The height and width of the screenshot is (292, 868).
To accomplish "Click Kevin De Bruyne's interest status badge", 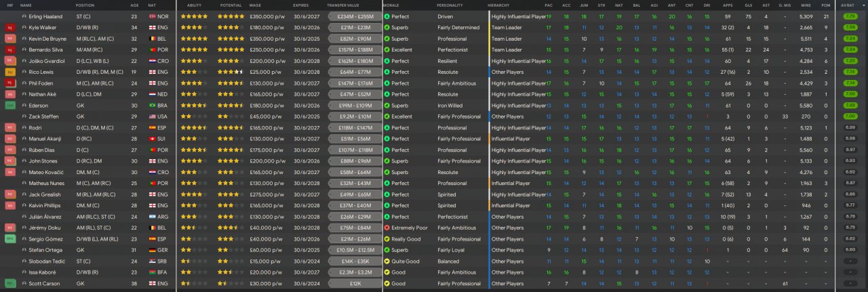I will pyautogui.click(x=10, y=39).
